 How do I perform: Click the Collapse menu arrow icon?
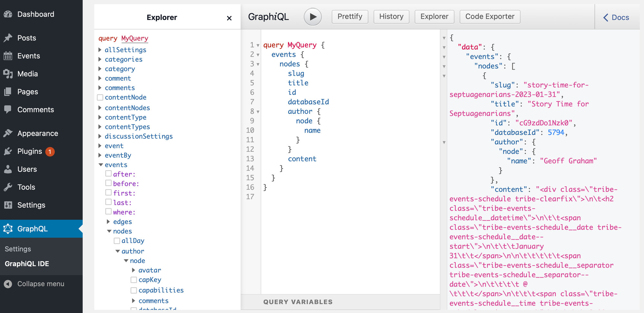pyautogui.click(x=8, y=284)
